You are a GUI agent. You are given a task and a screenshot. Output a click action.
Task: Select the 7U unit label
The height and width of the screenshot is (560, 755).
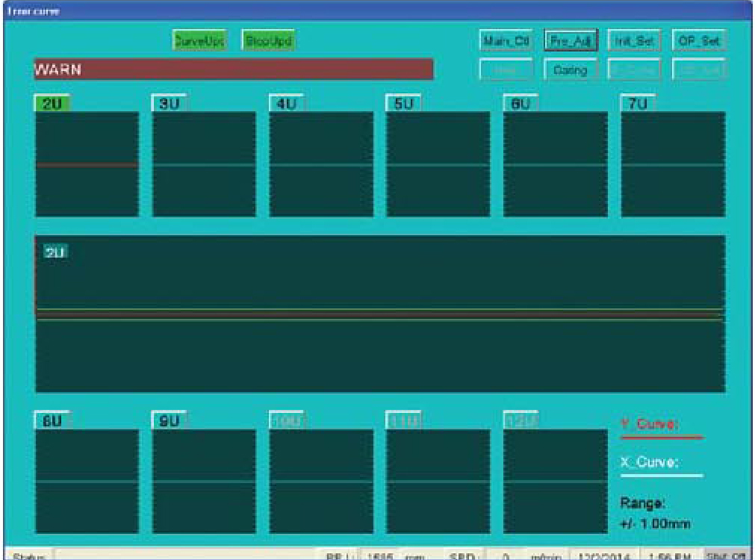638,105
